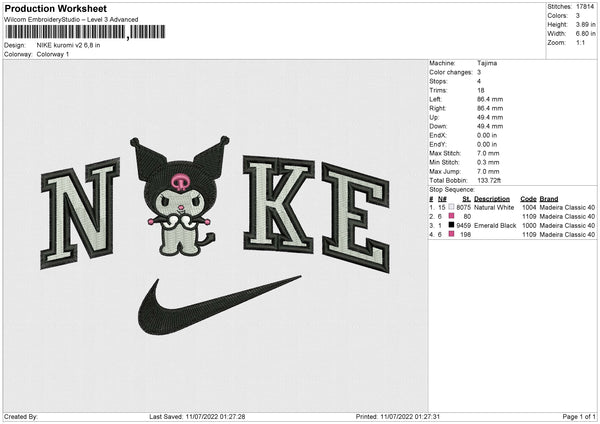The width and height of the screenshot is (600, 424).
Task: Click the Stop Sequence heading
Action: click(x=452, y=190)
